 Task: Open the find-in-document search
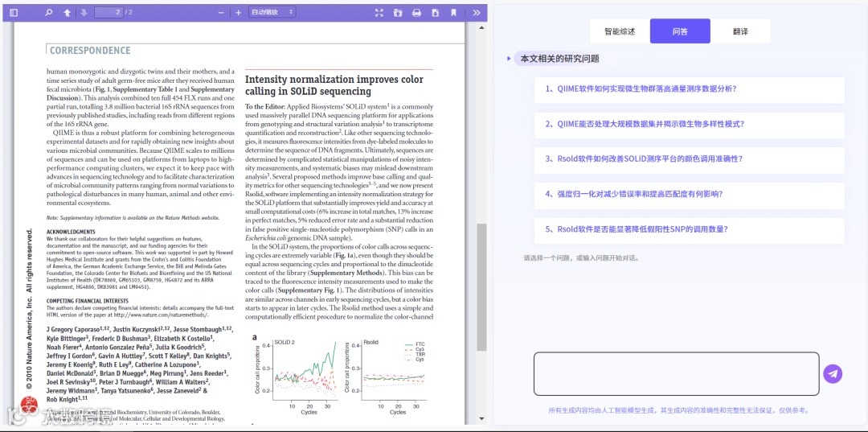[x=49, y=13]
